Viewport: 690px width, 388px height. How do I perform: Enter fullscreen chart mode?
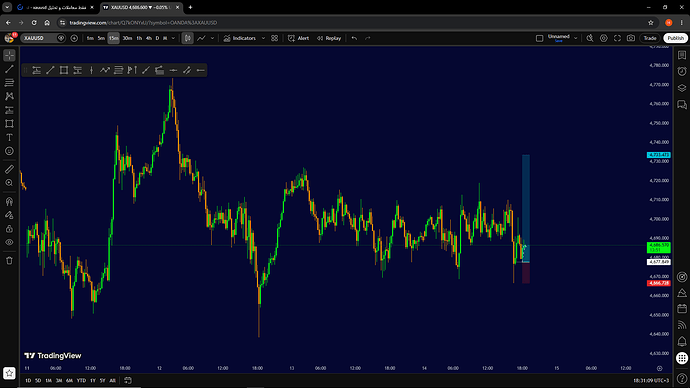coord(617,38)
